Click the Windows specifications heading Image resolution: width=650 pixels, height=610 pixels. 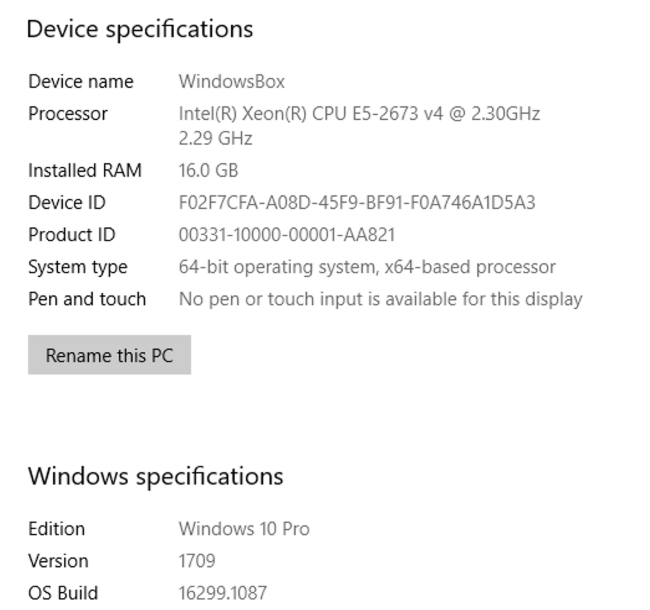click(x=155, y=476)
